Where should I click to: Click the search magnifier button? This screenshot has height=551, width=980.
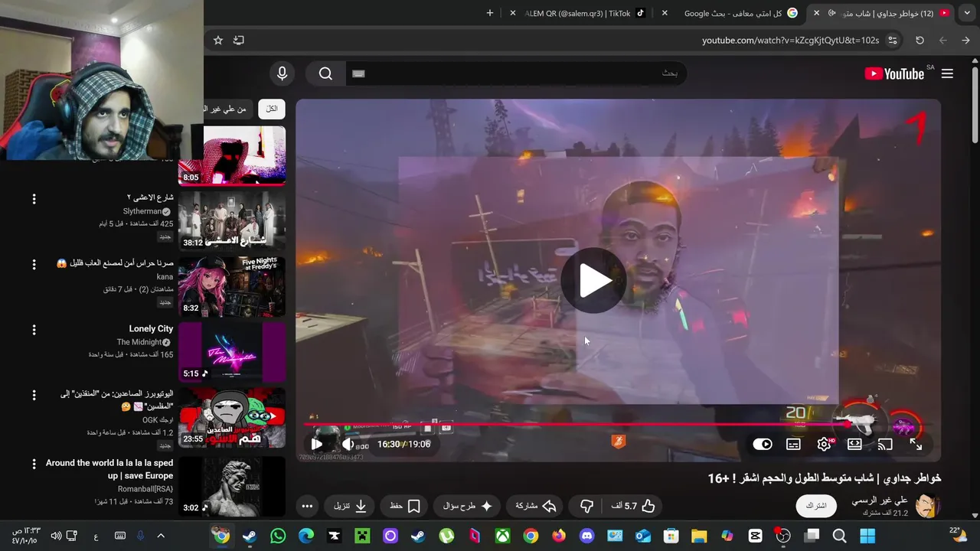(x=326, y=73)
